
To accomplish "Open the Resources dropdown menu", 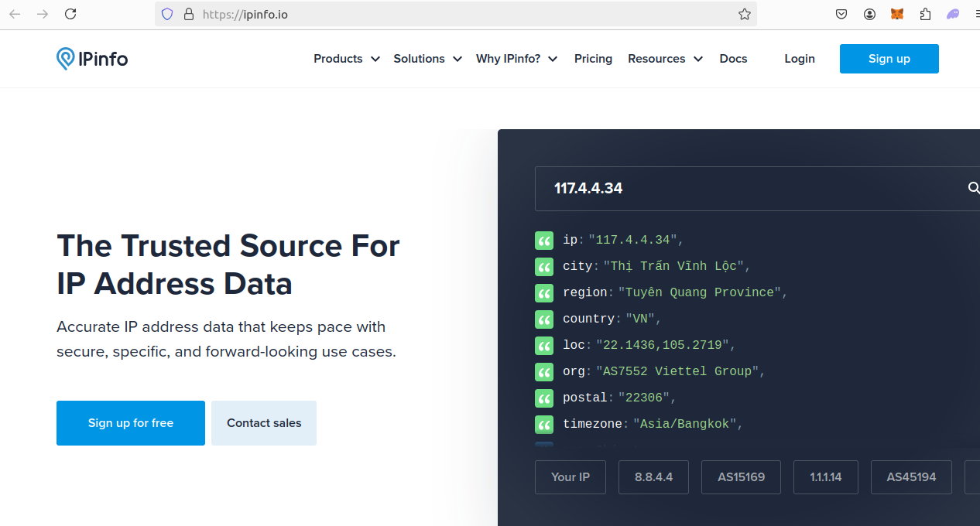I will point(665,59).
